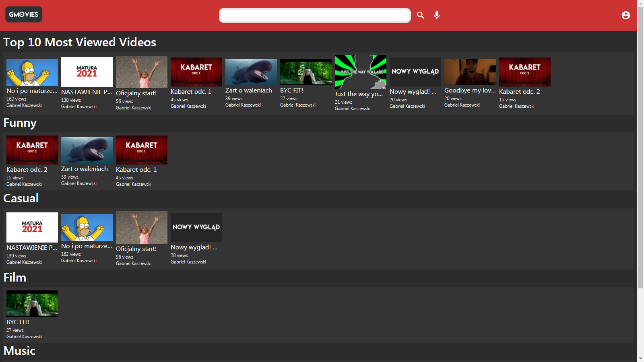Click the Casual section heading

pyautogui.click(x=21, y=198)
